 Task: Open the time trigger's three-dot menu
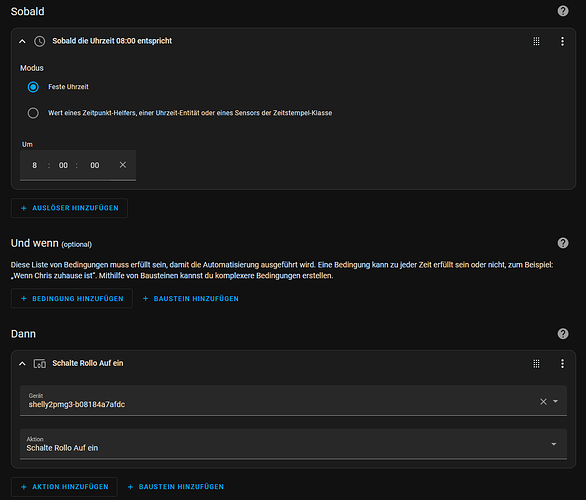coord(562,41)
